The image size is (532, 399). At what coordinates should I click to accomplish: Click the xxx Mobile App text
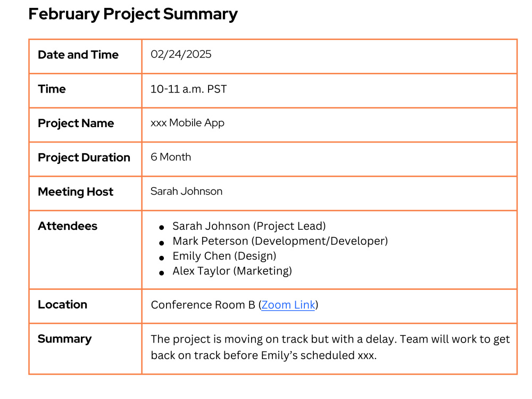[188, 123]
